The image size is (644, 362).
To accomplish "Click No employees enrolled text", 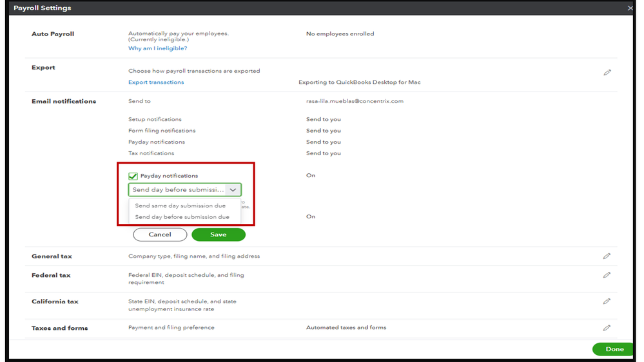I will tap(340, 33).
